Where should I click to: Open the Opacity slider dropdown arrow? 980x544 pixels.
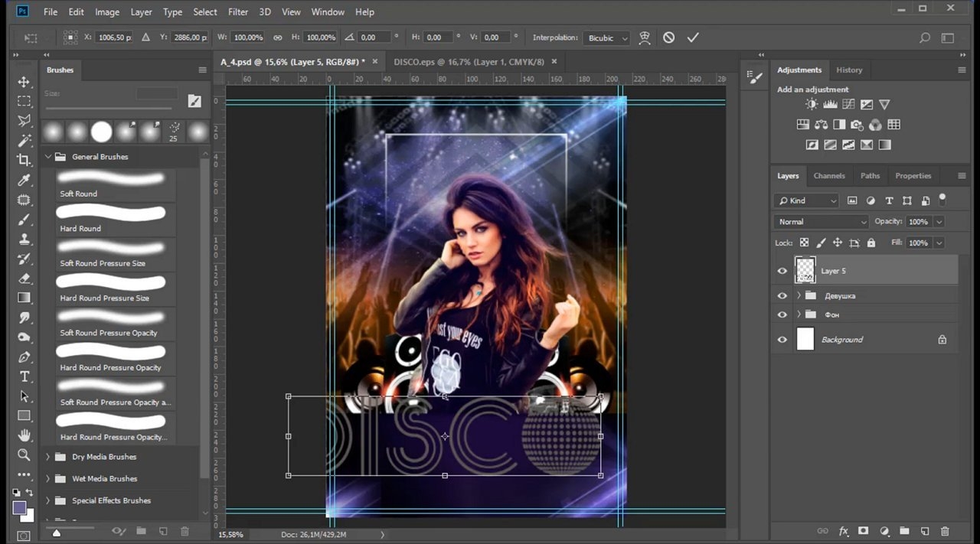939,222
